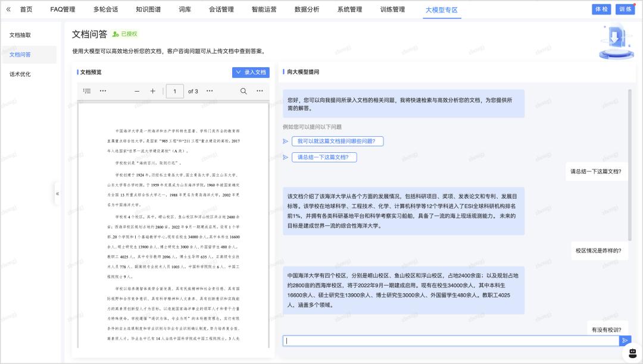Collapse the left sidebar using the « handle
The width and height of the screenshot is (643, 364).
(57, 193)
